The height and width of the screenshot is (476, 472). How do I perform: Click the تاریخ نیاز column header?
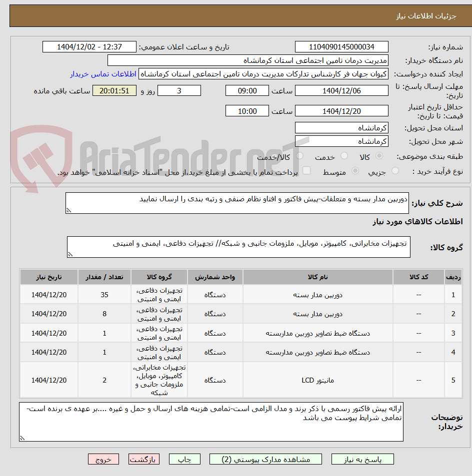click(49, 277)
